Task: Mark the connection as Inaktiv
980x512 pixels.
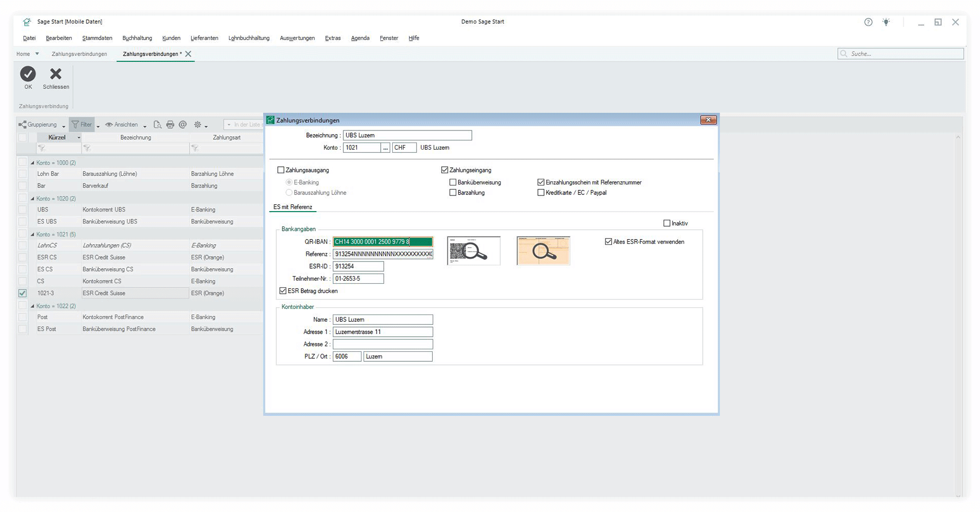Action: tap(667, 224)
